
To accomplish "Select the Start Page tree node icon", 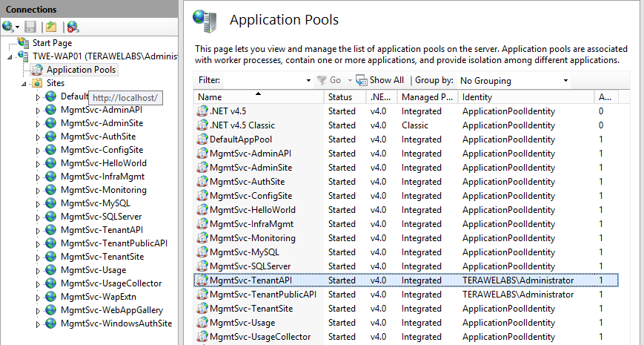I will [24, 43].
